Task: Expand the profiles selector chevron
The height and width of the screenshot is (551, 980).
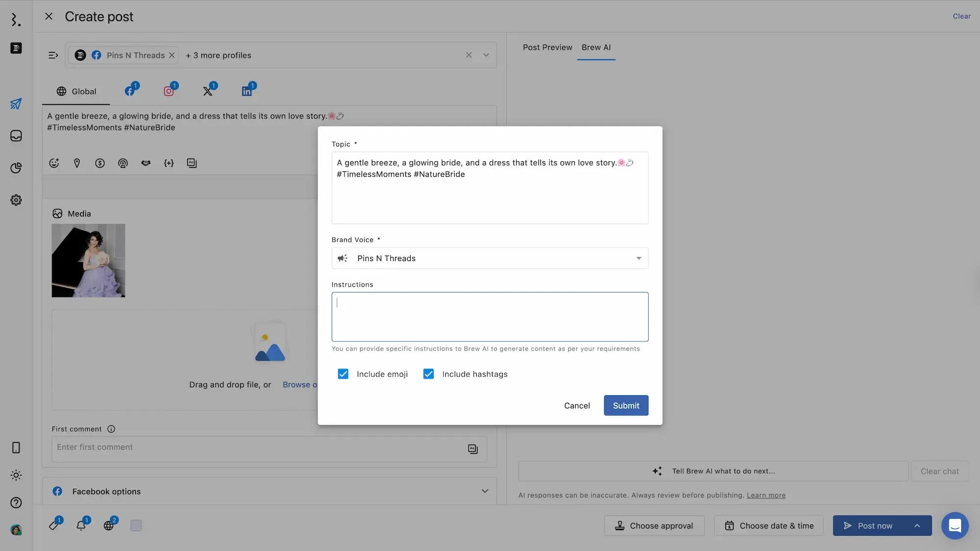Action: (x=486, y=55)
